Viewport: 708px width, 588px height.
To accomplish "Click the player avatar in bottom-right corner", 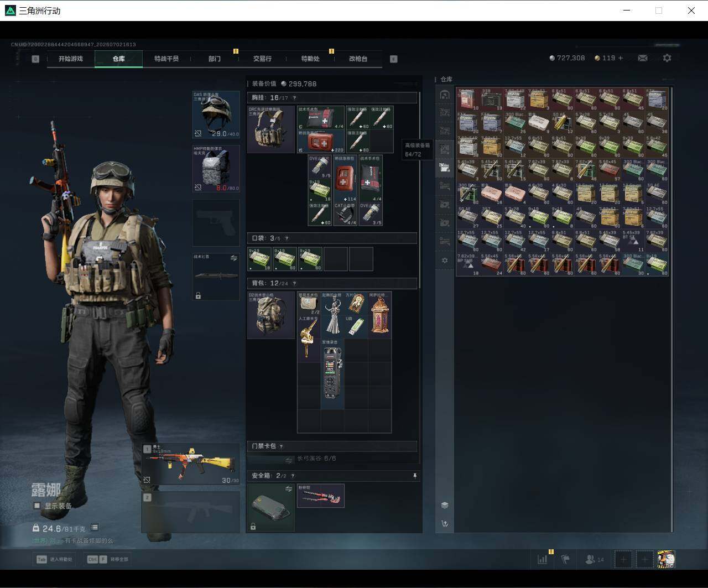I will coord(666,559).
